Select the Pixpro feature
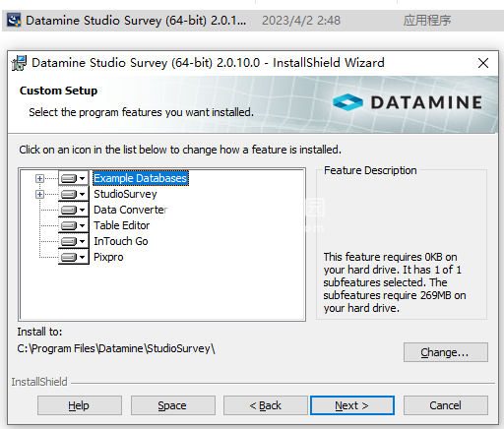Viewport: 504px width, 429px height. [108, 257]
